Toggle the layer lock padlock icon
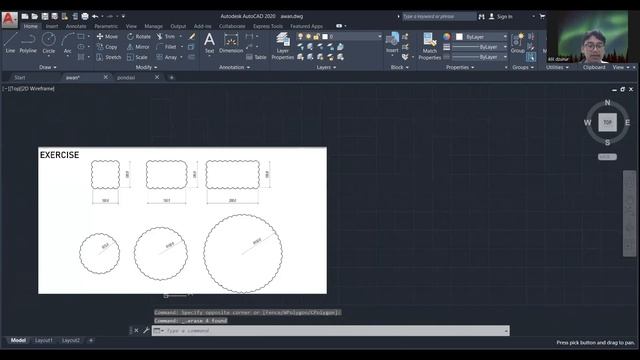 (x=316, y=37)
